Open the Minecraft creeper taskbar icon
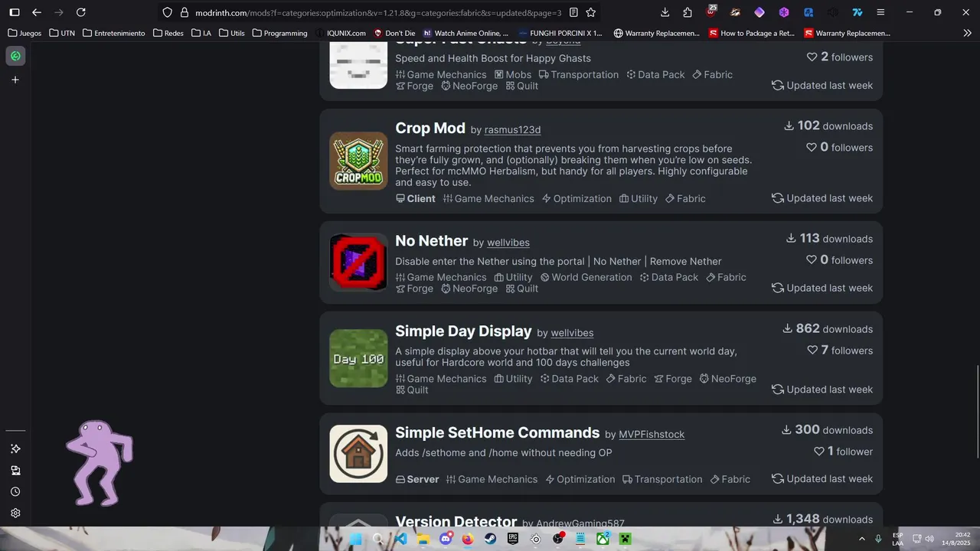The image size is (980, 551). point(626,539)
